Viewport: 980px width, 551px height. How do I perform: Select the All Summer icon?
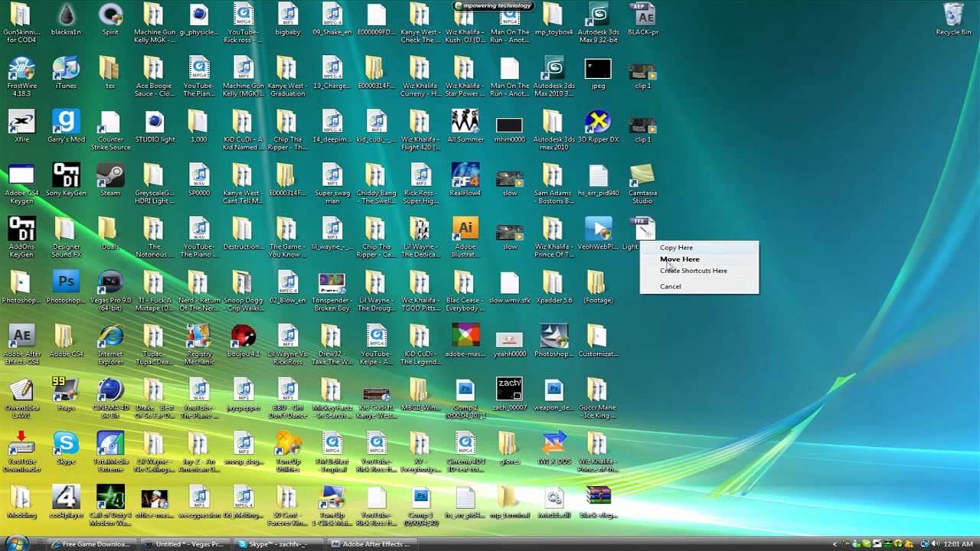465,127
